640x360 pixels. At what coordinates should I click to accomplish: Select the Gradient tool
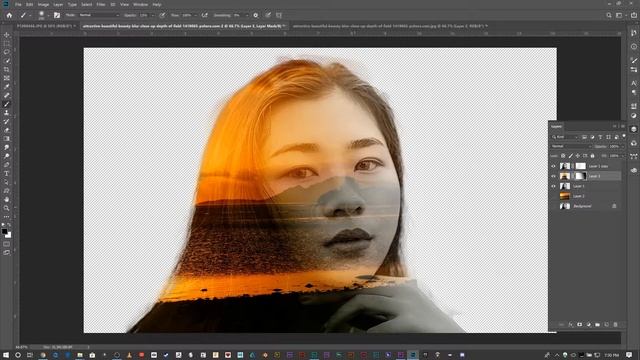point(7,139)
